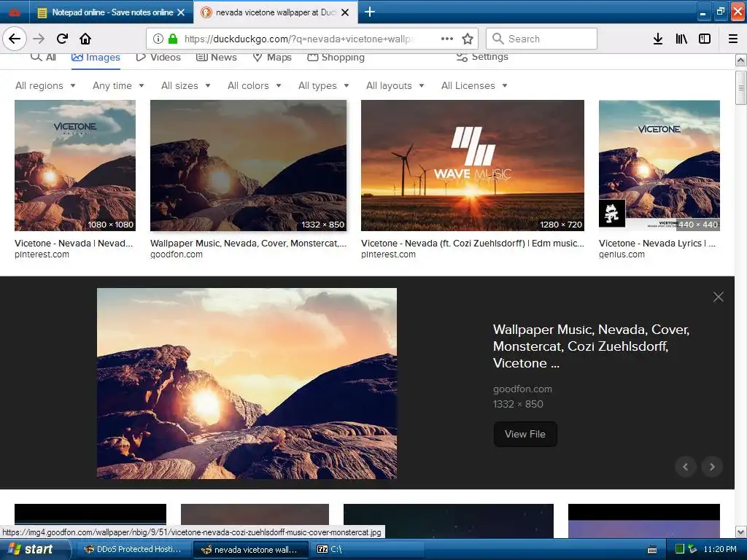Open Vicetone - Nevada (ft. Cozi Zuehlsdorff) title

(x=472, y=244)
